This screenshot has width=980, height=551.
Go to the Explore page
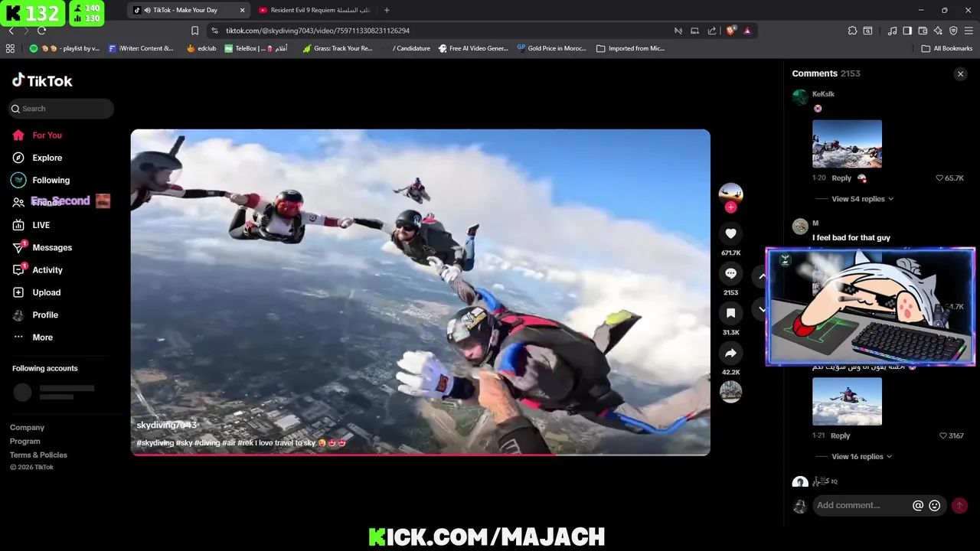click(x=47, y=158)
